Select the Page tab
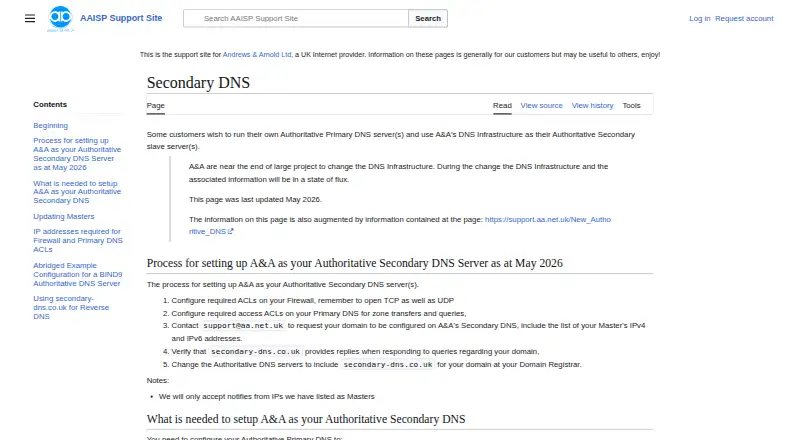 click(x=156, y=106)
